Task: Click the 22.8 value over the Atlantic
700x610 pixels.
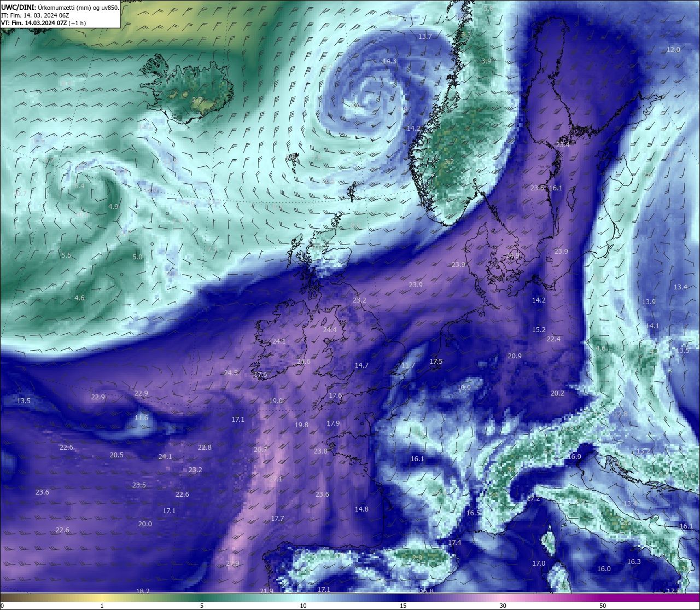Action: pos(205,447)
